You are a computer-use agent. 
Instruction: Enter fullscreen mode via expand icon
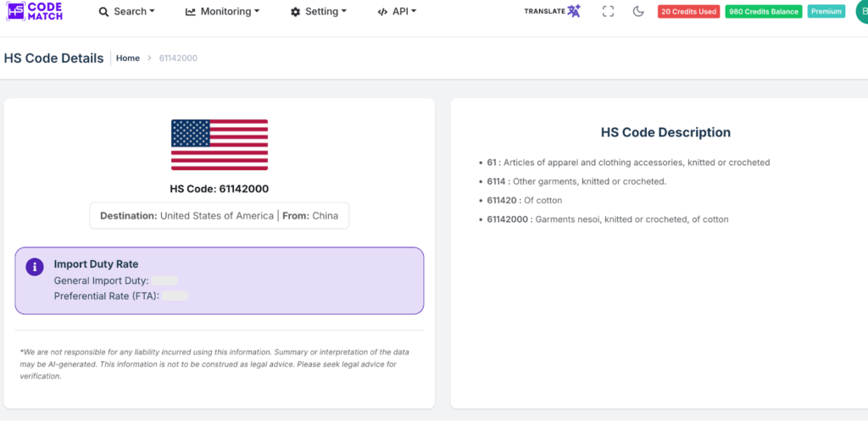(x=608, y=12)
